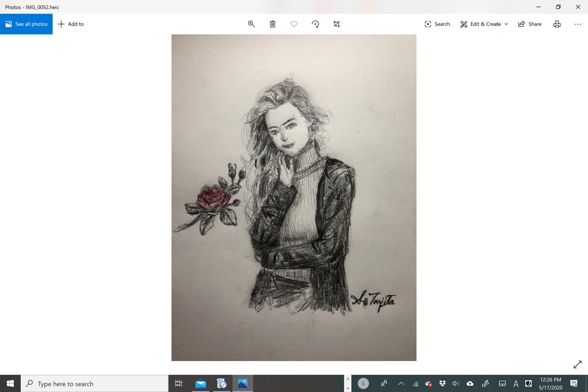The image size is (588, 392).
Task: Click Add to button
Action: point(70,24)
